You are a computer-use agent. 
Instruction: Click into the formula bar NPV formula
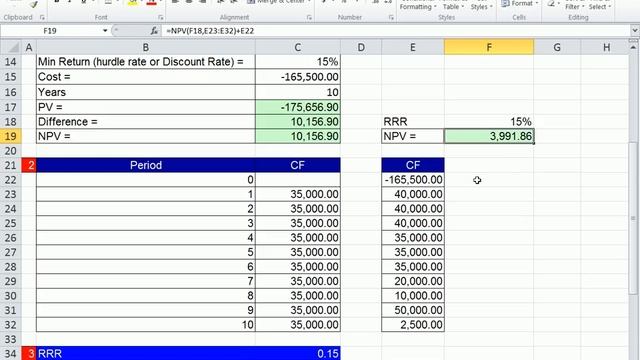pyautogui.click(x=210, y=31)
